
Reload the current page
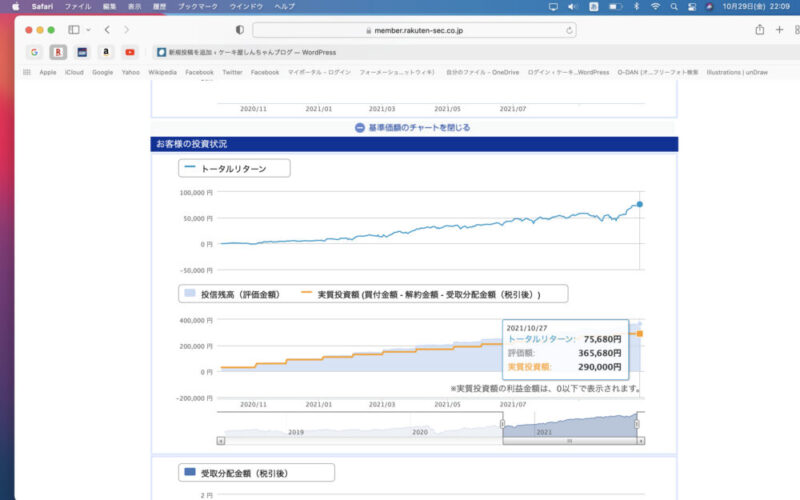coord(569,30)
